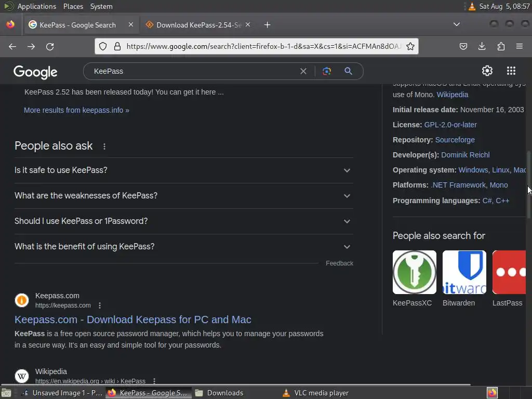Close the KeePass - Google Search tab

point(131,24)
